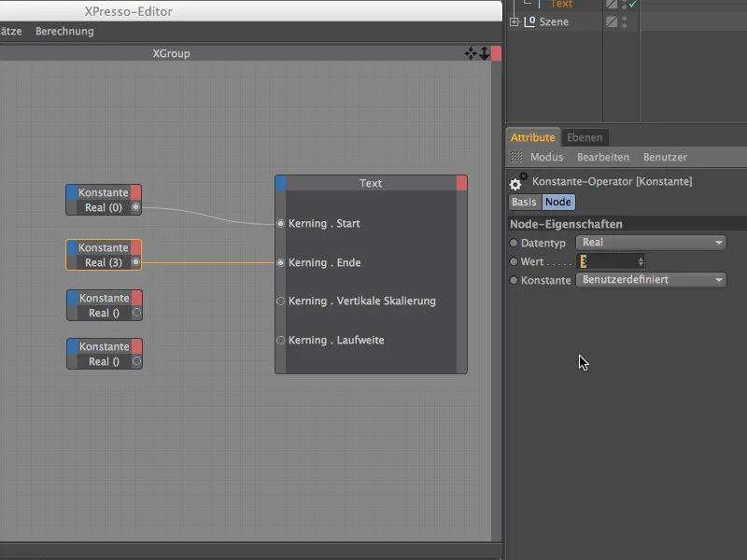The width and height of the screenshot is (747, 560).
Task: Open the Datentyp dropdown showing Real
Action: point(651,243)
